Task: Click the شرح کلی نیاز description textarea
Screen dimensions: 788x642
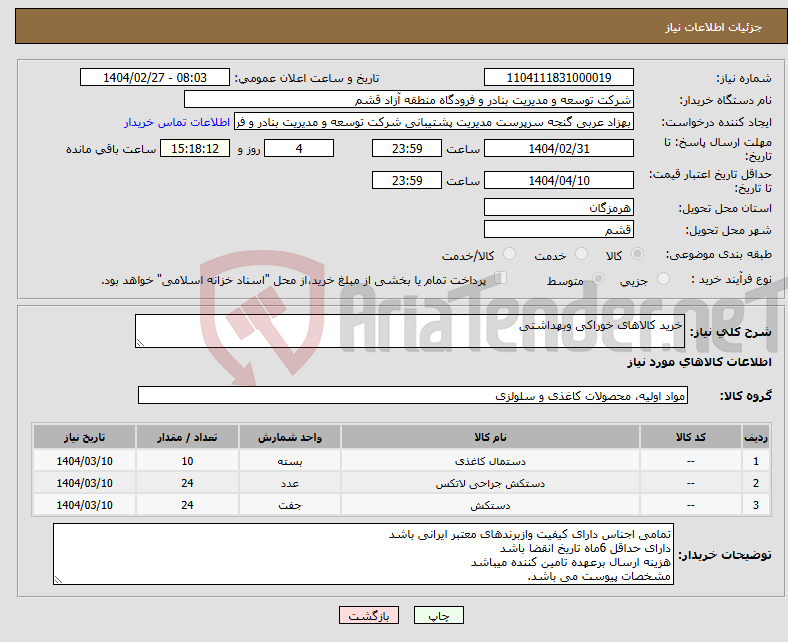Action: tap(410, 331)
